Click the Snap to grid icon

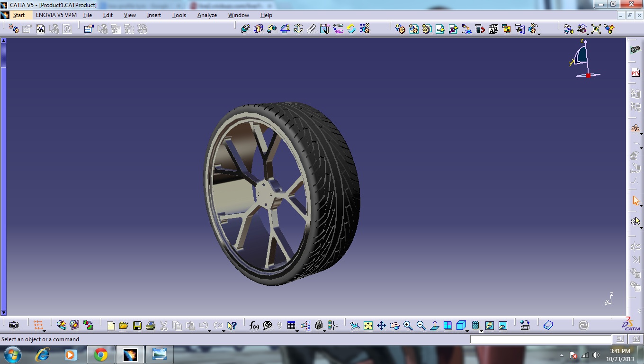click(x=38, y=325)
